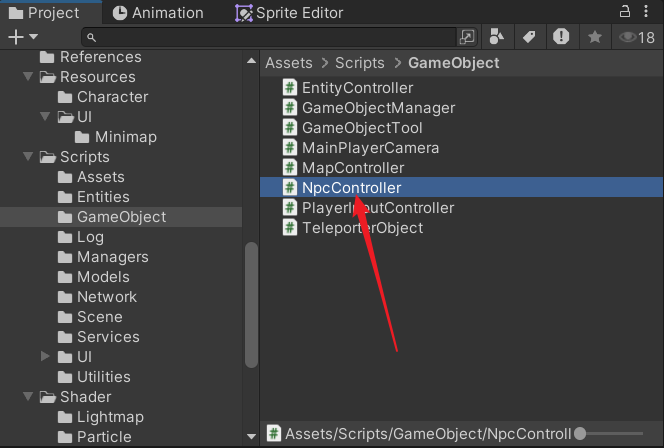This screenshot has height=448, width=664.
Task: Collapse the Resources folder
Action: point(28,77)
